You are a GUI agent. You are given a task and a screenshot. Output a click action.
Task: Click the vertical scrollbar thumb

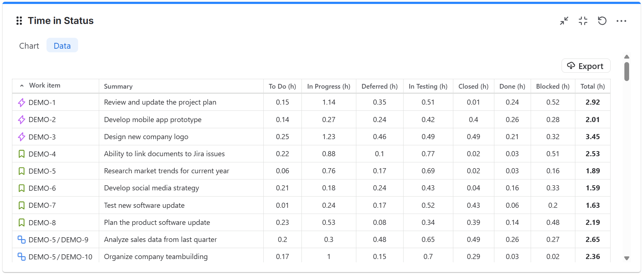(627, 72)
